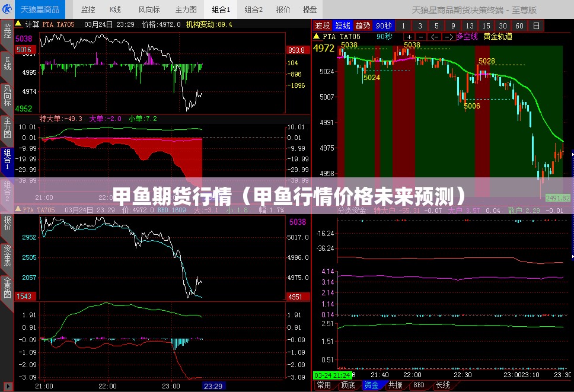Choose the 30 minute period button
The height and width of the screenshot is (392, 574).
click(x=503, y=26)
